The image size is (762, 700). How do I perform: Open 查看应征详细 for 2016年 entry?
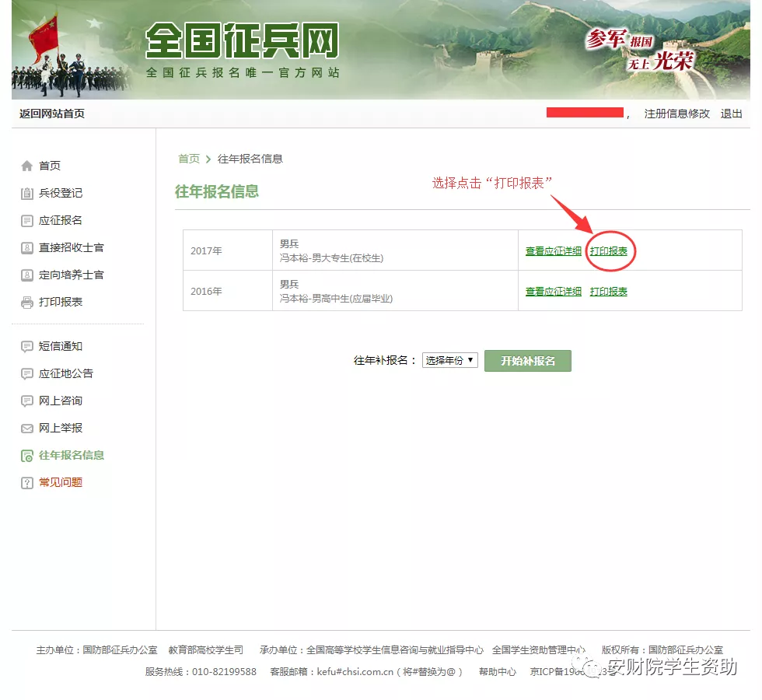[x=553, y=292]
